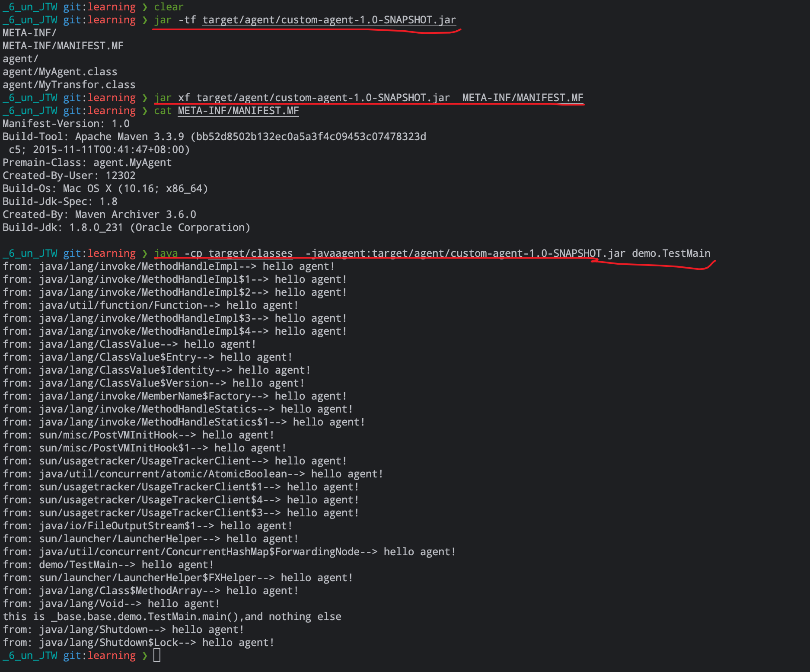Click the underlined 'target/classes' classpath argument
The height and width of the screenshot is (672, 810).
point(251,253)
